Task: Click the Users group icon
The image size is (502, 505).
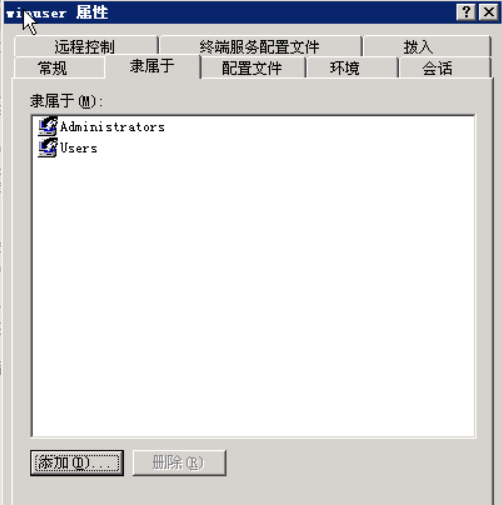Action: 48,147
